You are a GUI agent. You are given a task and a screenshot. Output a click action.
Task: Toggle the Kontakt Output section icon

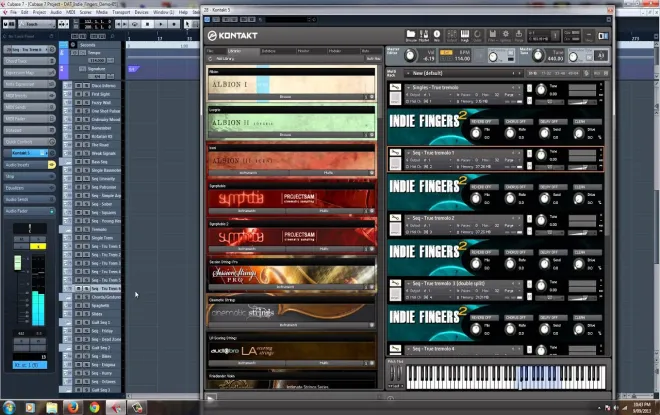[x=452, y=35]
